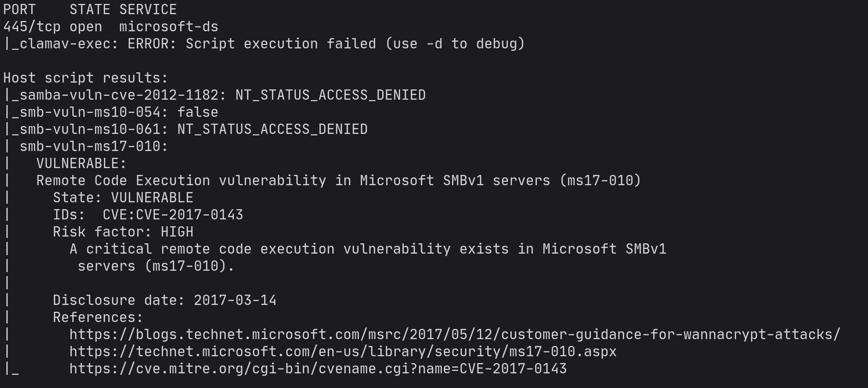Click the 'Risk factor: HIGH' text
Image resolution: width=868 pixels, height=388 pixels.
click(x=123, y=232)
